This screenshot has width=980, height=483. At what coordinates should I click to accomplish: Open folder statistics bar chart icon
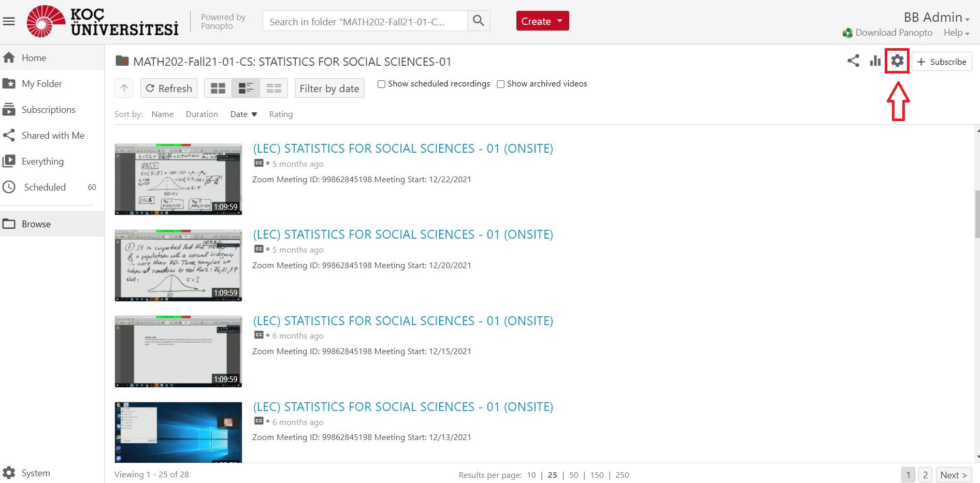[x=875, y=61]
